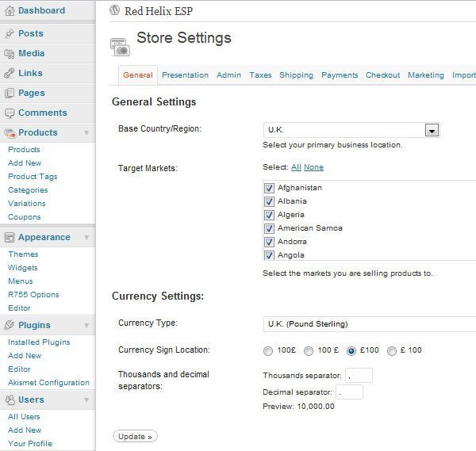Collapse the Products menu arrow

86,133
